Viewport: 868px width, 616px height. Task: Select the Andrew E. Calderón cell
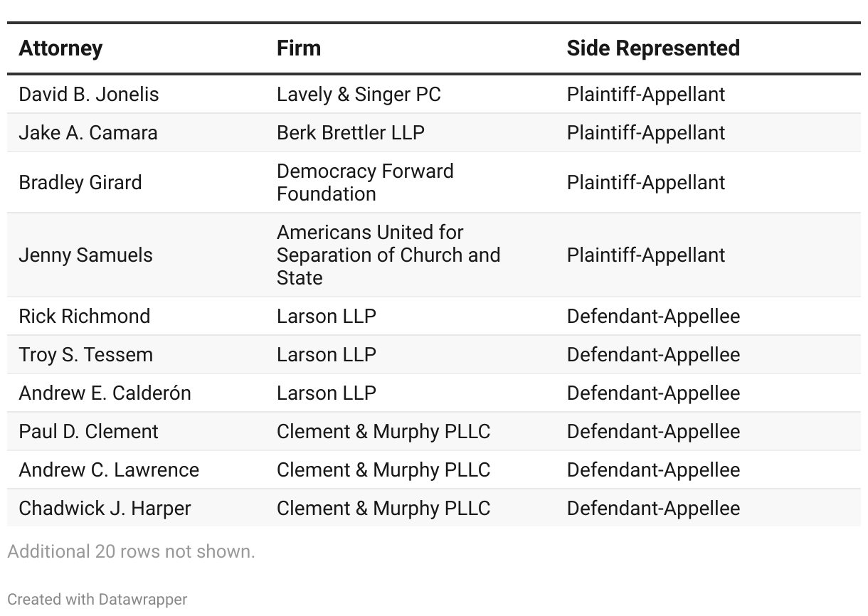pyautogui.click(x=105, y=393)
